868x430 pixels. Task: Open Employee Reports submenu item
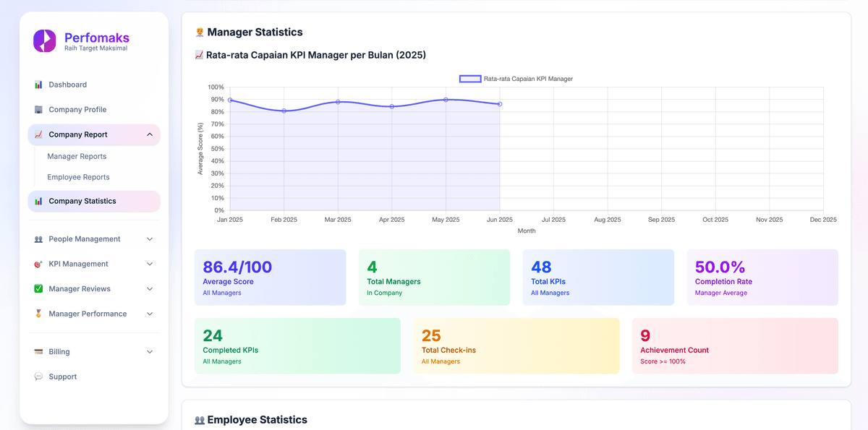(x=78, y=177)
